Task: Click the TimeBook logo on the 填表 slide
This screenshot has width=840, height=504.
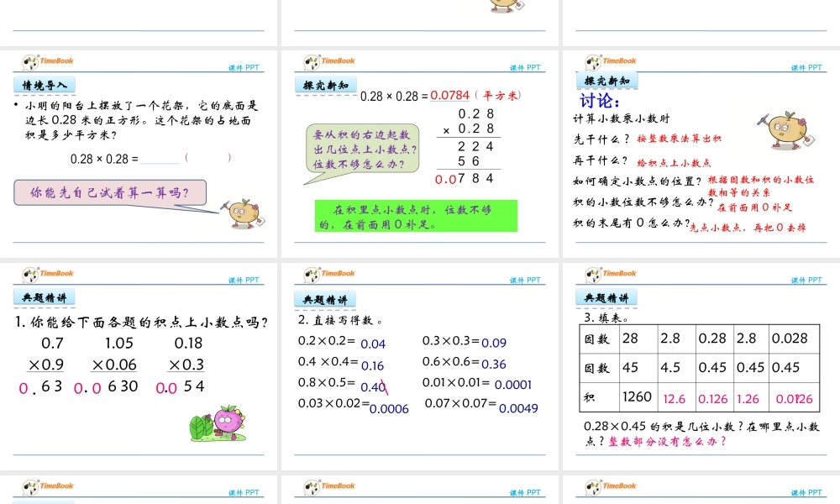Action: point(611,274)
